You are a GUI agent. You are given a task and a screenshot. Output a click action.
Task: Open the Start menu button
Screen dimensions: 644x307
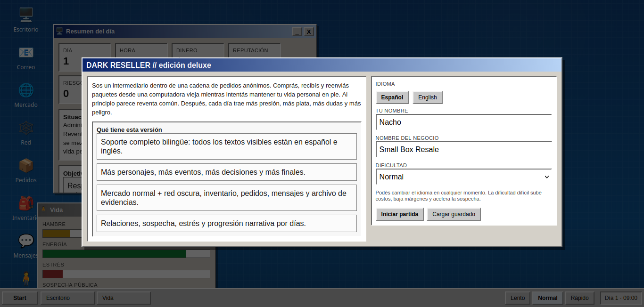(20, 298)
